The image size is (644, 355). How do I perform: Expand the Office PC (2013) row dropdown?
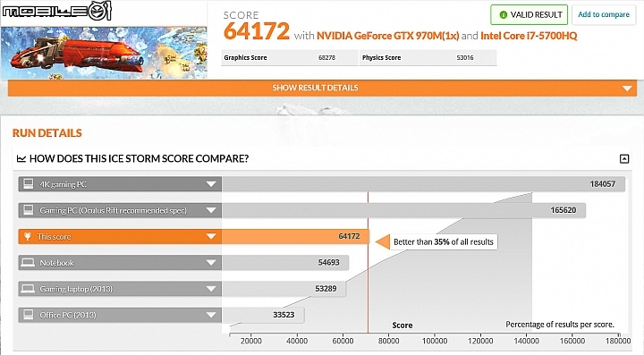pos(211,315)
